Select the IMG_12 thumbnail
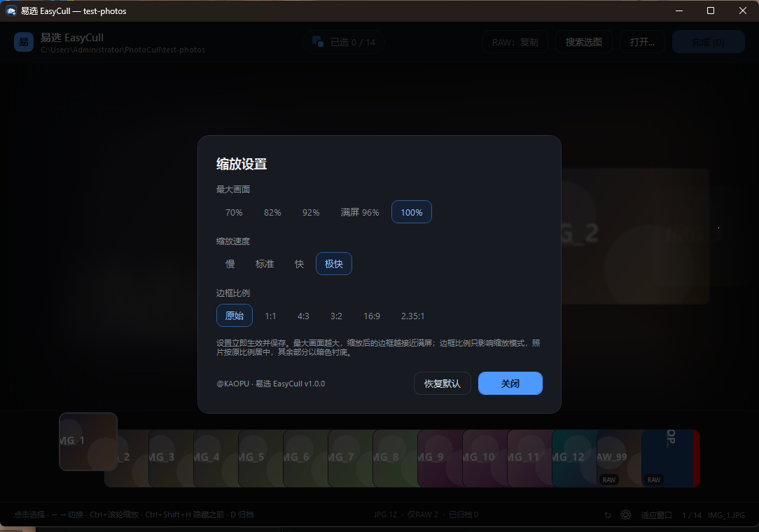Viewport: 759px width, 532px height. click(x=575, y=458)
